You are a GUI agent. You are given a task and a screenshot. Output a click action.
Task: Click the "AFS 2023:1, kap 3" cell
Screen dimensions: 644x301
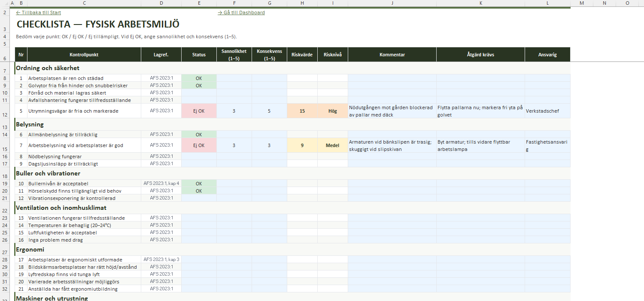[x=161, y=260]
